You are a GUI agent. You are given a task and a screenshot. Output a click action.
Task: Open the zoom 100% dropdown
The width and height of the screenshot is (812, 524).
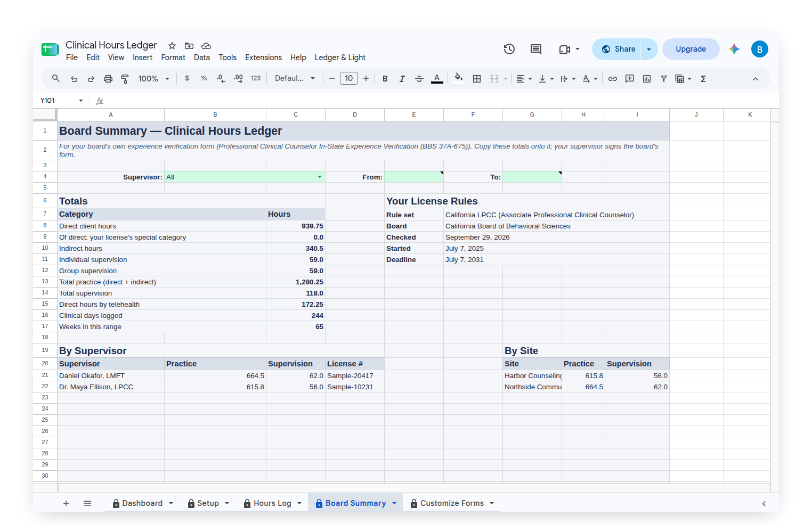point(154,79)
